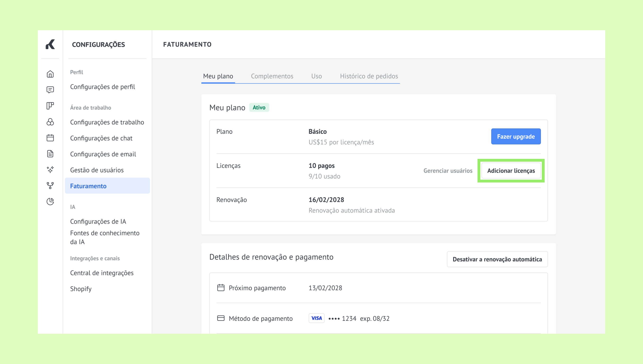643x364 pixels.
Task: Click the US$15 por licença/mês price
Action: [341, 142]
